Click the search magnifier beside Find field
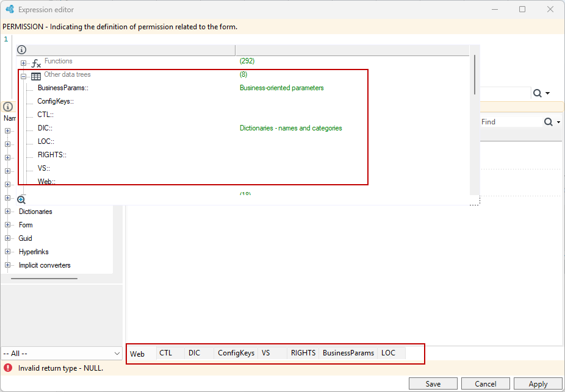 [x=549, y=122]
